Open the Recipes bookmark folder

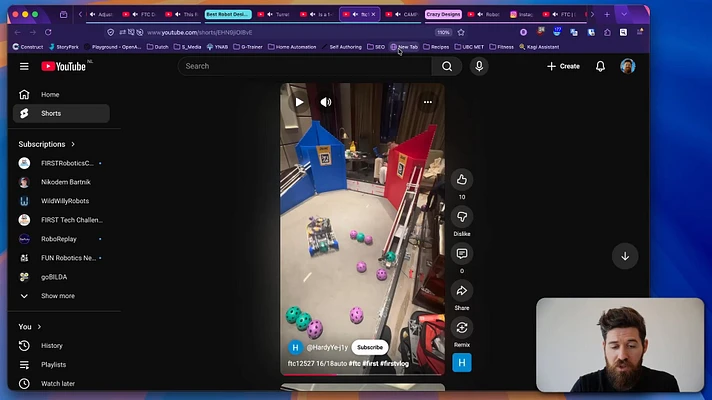[x=436, y=47]
